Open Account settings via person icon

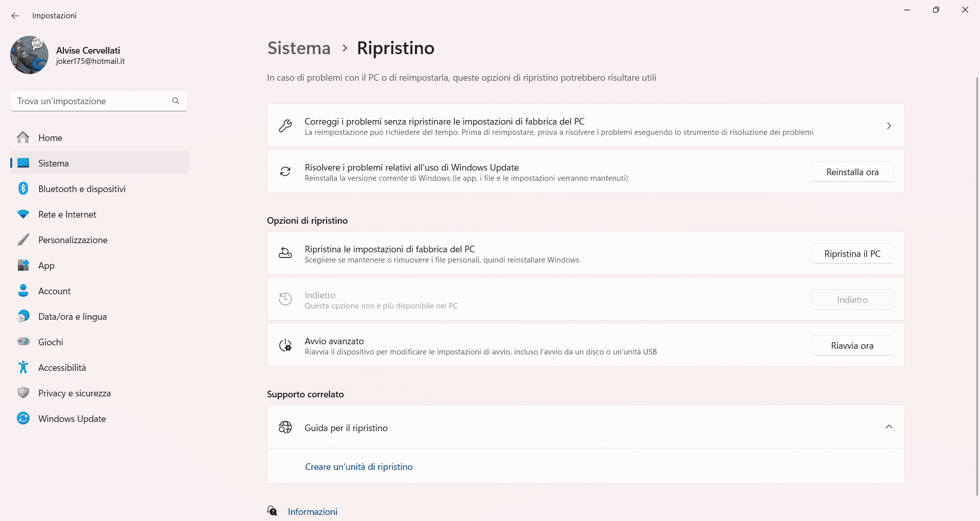(23, 291)
